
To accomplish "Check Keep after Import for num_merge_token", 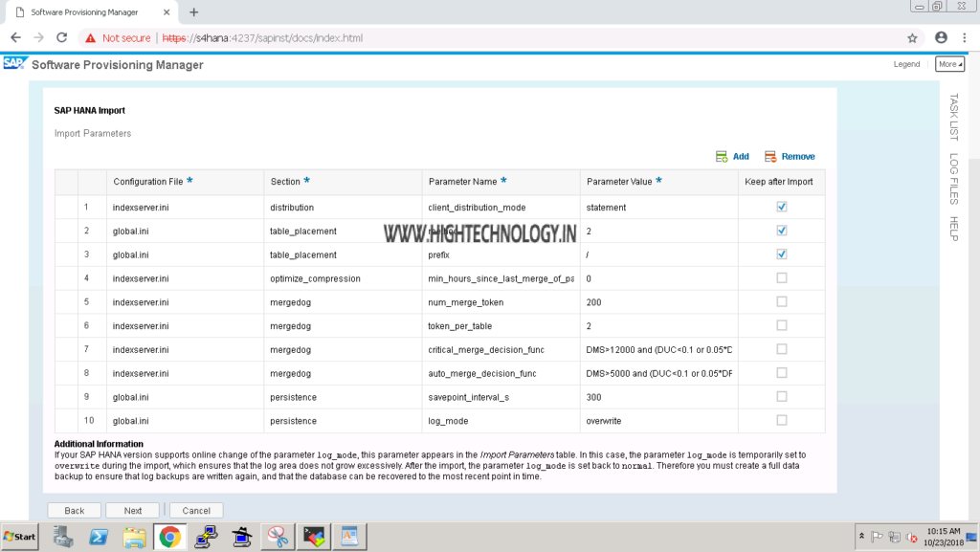I will pos(781,301).
